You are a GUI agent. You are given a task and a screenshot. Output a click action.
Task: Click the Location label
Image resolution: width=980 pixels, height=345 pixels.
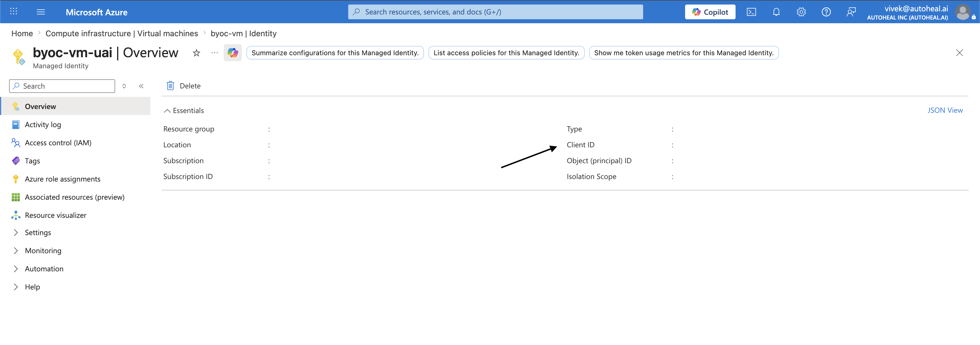click(177, 145)
